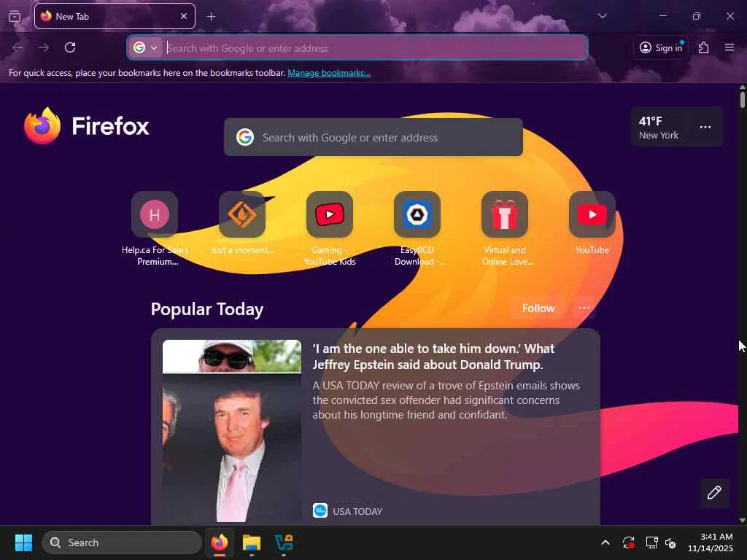
Task: Open the Extensions puzzle icon
Action: click(703, 47)
